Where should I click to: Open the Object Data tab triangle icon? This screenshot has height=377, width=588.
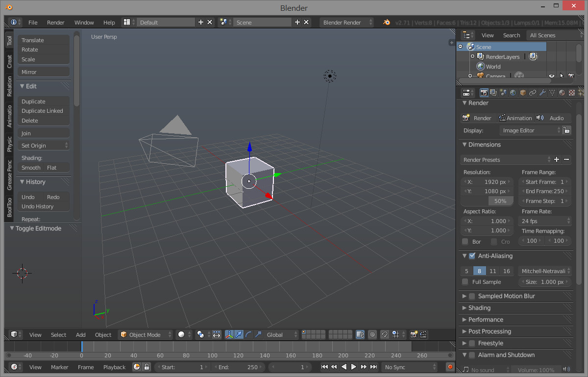click(552, 92)
